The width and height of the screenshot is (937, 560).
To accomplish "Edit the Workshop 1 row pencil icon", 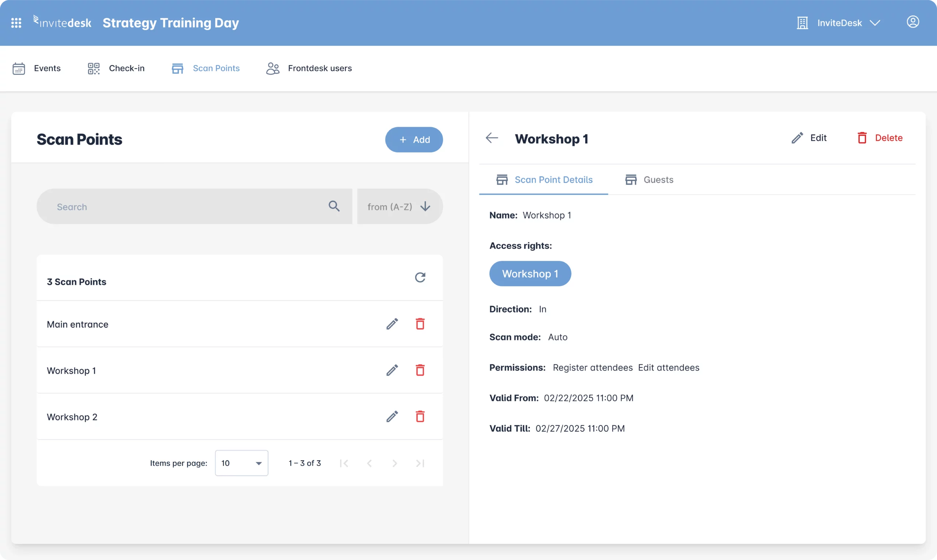I will [392, 370].
